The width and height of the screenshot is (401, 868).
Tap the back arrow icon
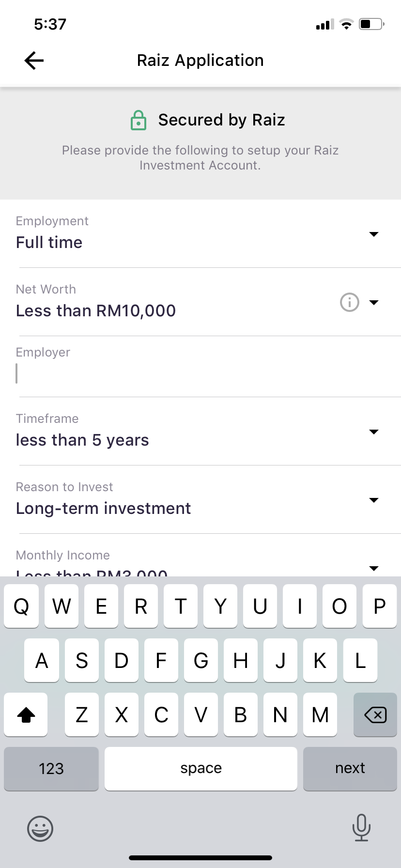pos(34,61)
